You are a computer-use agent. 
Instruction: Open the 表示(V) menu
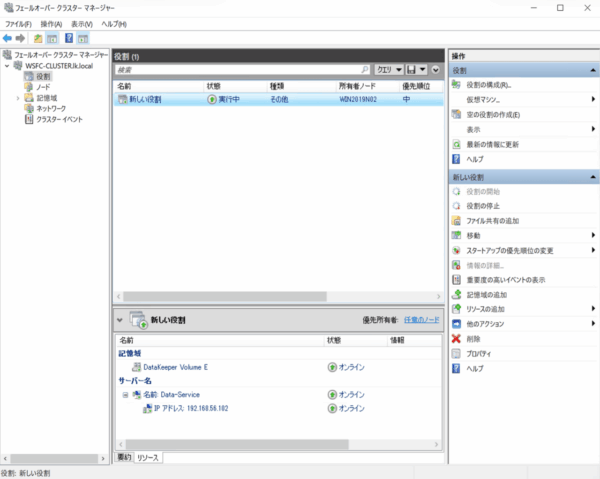(82, 24)
